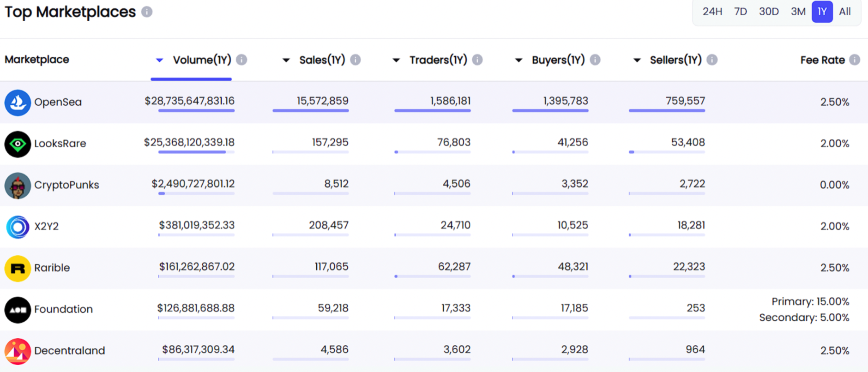Click Decentraland volume $86,317,309.34
The image size is (868, 372).
pos(198,350)
